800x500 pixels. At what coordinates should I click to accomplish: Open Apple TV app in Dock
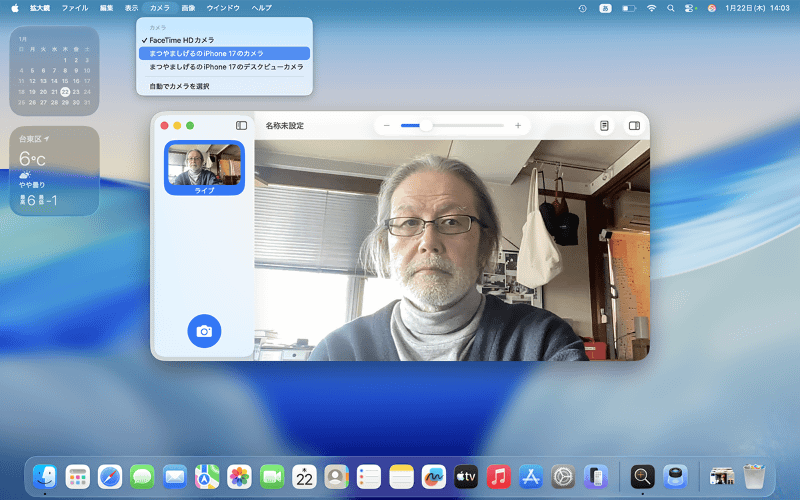click(x=466, y=477)
